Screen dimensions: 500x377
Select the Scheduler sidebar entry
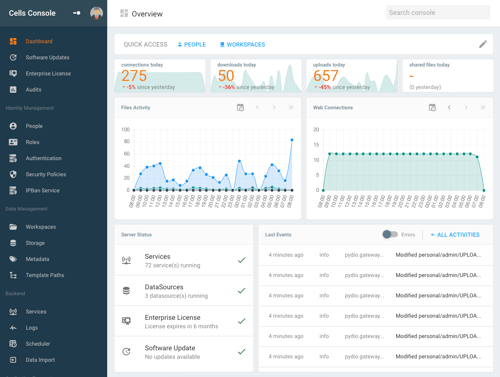click(38, 344)
